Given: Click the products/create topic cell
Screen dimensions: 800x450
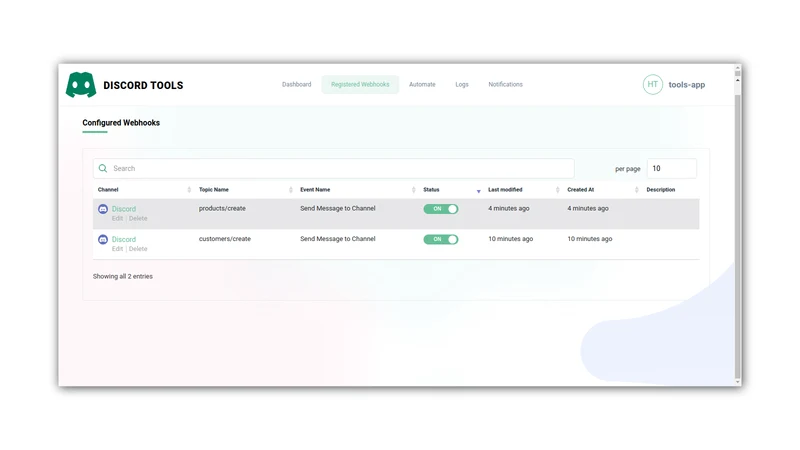Looking at the screenshot, I should [x=222, y=208].
